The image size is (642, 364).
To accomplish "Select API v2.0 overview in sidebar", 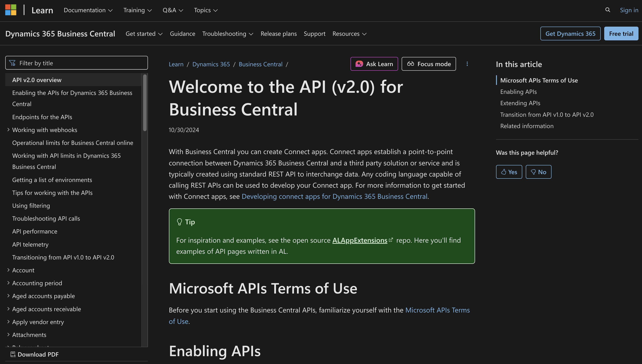I will click(73, 80).
